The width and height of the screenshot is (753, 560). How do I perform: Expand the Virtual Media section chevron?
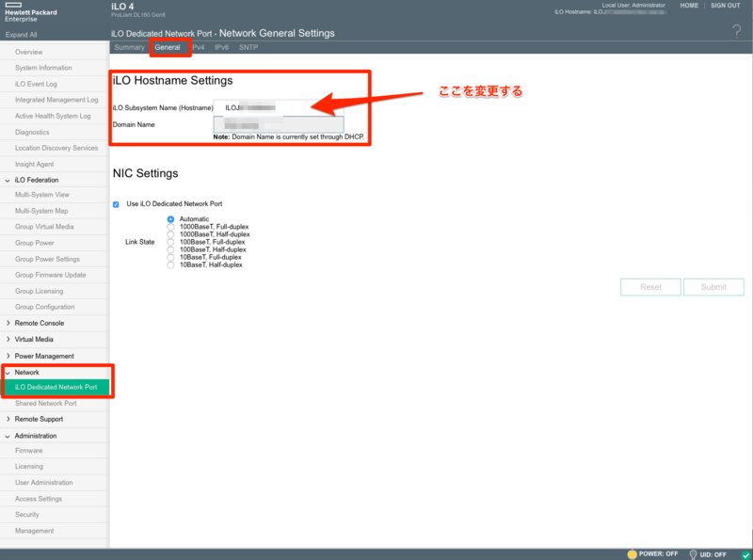tap(8, 339)
